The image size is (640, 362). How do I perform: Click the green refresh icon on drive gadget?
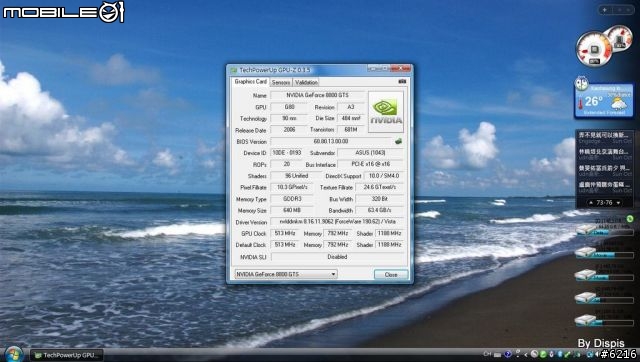pyautogui.click(x=629, y=219)
